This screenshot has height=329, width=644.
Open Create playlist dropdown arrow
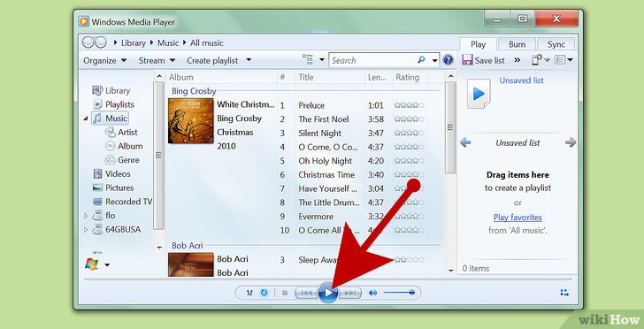tap(249, 60)
